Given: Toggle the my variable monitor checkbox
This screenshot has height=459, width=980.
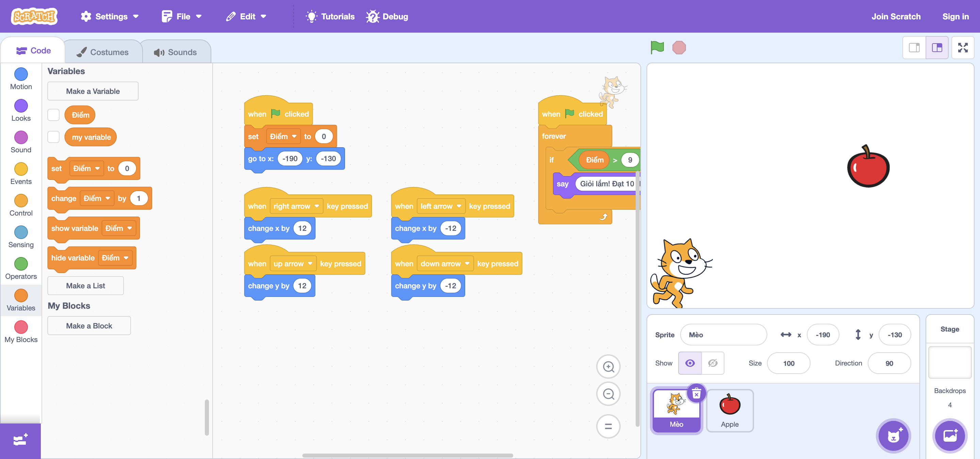Looking at the screenshot, I should (x=53, y=137).
